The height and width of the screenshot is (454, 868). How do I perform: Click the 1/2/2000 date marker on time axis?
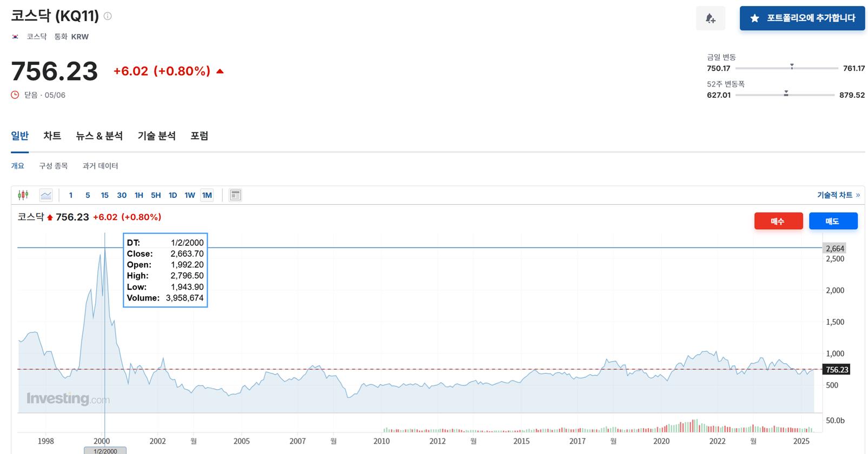coord(105,451)
